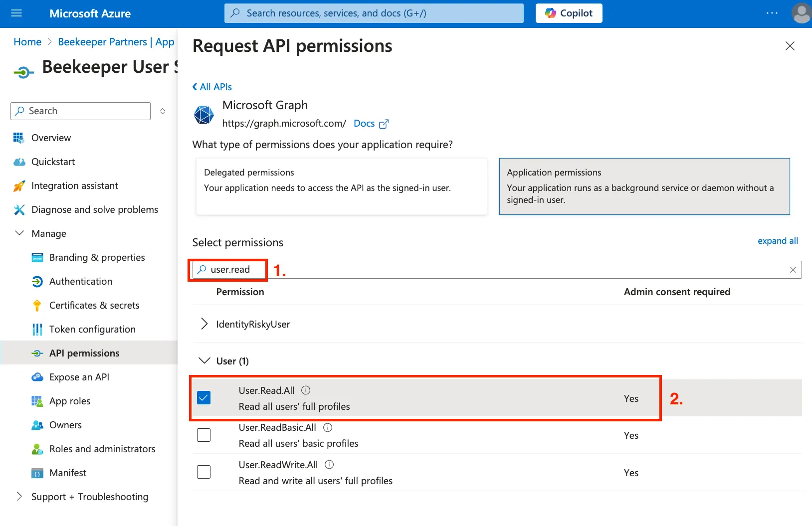Click the graph.microsoft.com URL text
This screenshot has height=526, width=812.
pos(284,124)
